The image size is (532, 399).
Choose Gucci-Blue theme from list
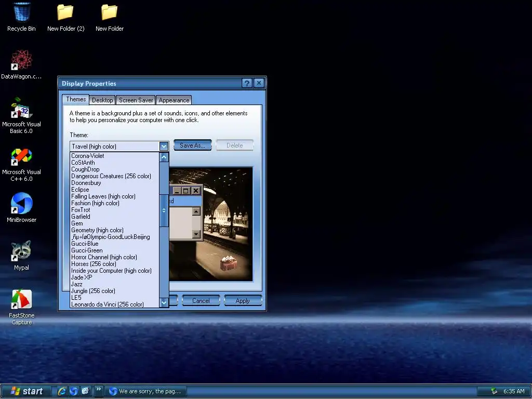coord(114,244)
